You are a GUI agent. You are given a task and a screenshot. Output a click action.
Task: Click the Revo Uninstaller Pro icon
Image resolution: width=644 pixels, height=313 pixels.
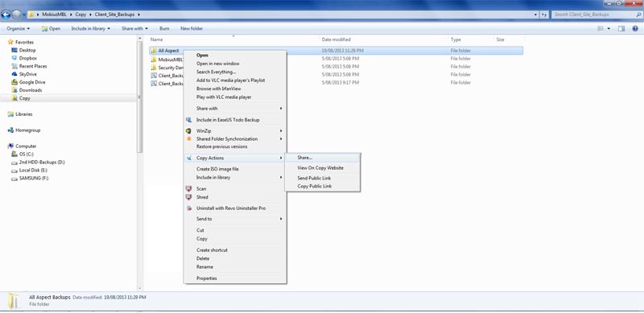click(189, 208)
